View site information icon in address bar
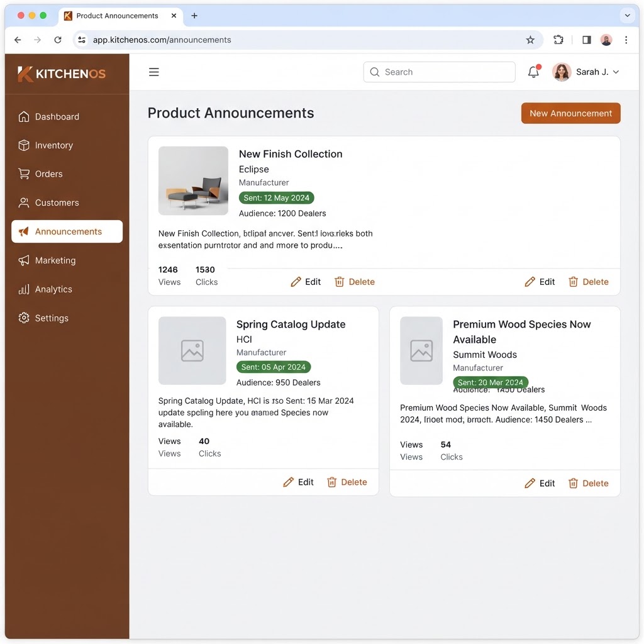644x644 pixels. click(82, 40)
